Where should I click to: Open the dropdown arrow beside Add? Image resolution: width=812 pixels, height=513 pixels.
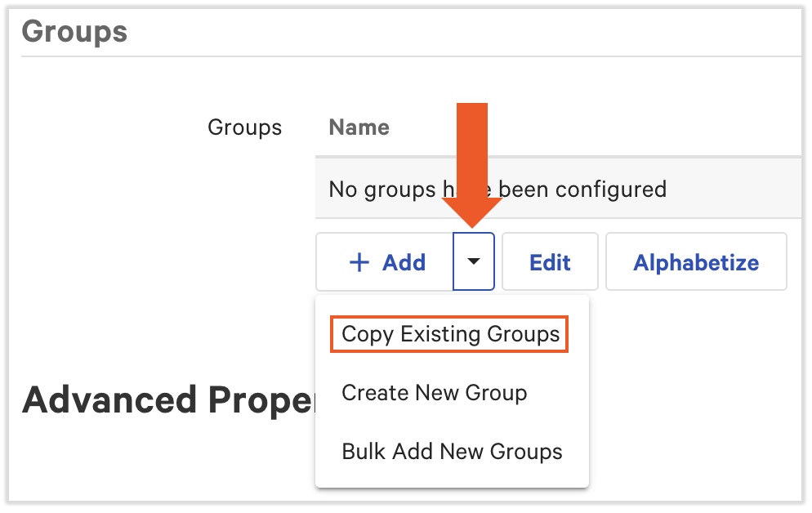pos(474,262)
